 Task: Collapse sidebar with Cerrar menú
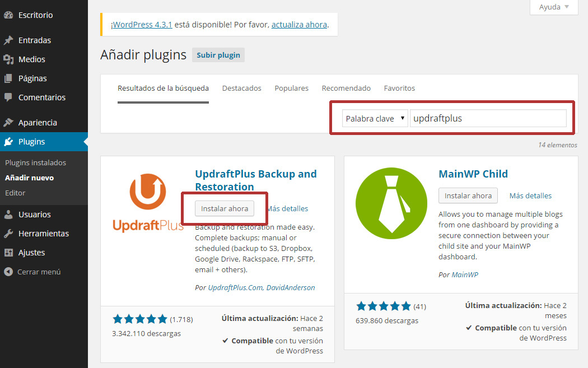tap(32, 272)
